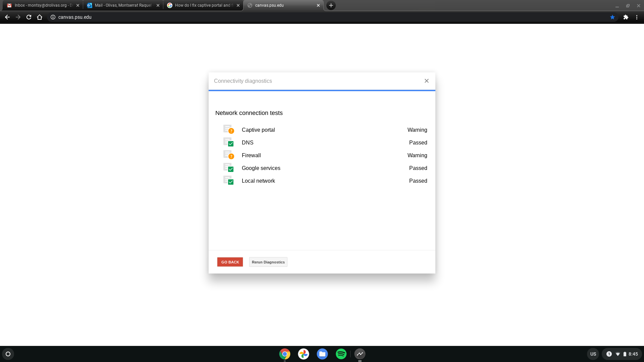Open the Connectivity Diagnostics shelf icon

pyautogui.click(x=360, y=354)
